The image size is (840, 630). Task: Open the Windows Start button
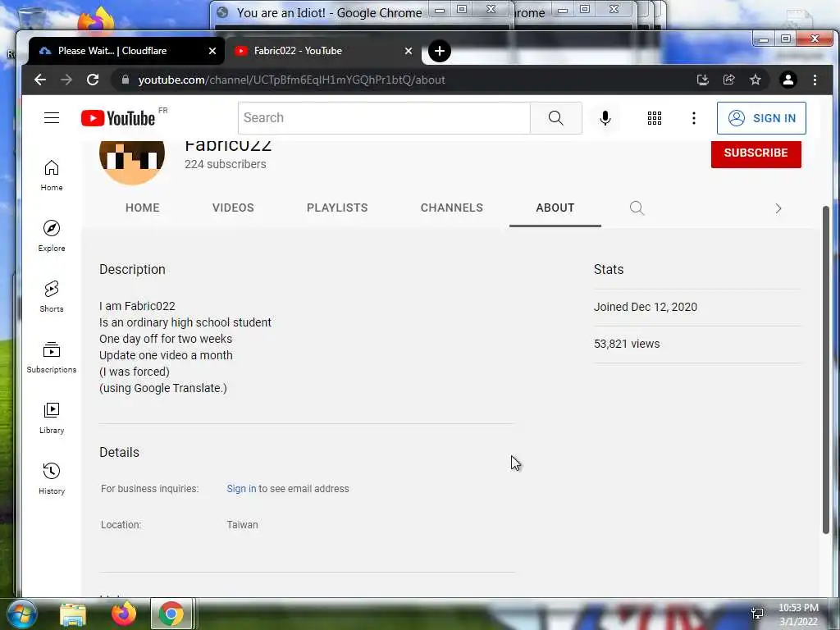[22, 614]
